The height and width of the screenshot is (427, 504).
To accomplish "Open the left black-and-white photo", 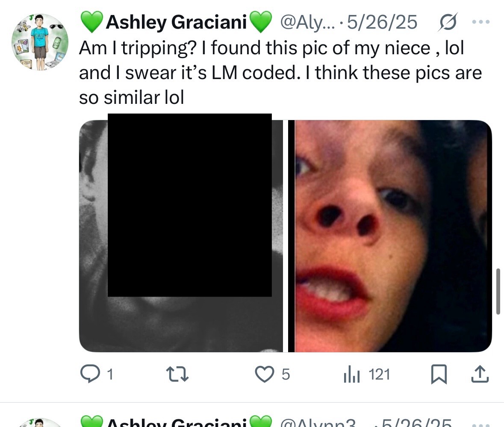I will pos(181,236).
